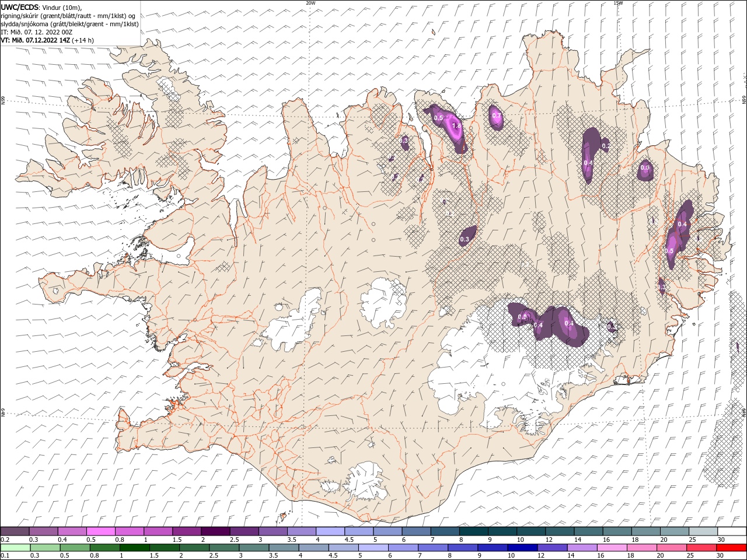Pick the light gray snow swatch starting at 25
The height and width of the screenshot is (560, 747).
pos(703,531)
